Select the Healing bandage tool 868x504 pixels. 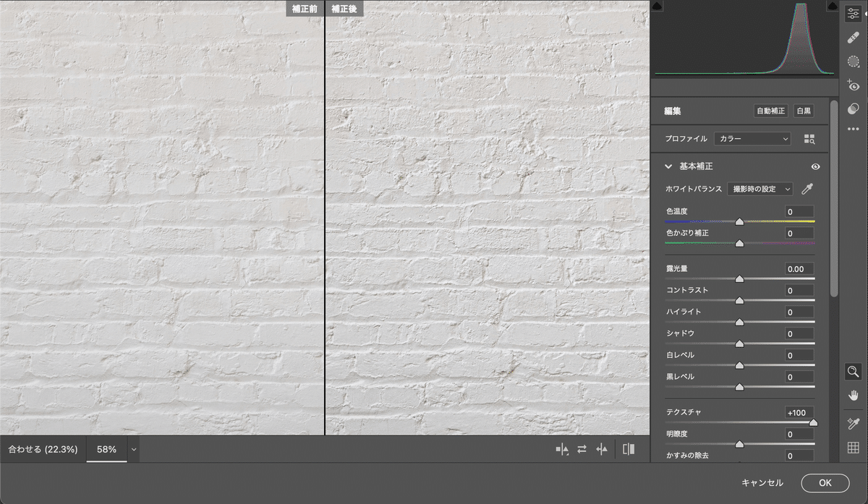(854, 38)
